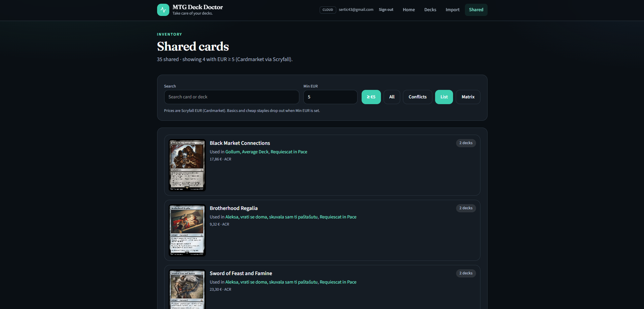Click the Min EUR field label

tap(311, 86)
